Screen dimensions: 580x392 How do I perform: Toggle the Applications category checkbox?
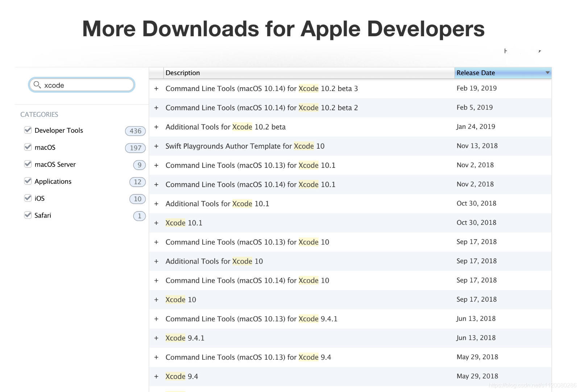28,181
